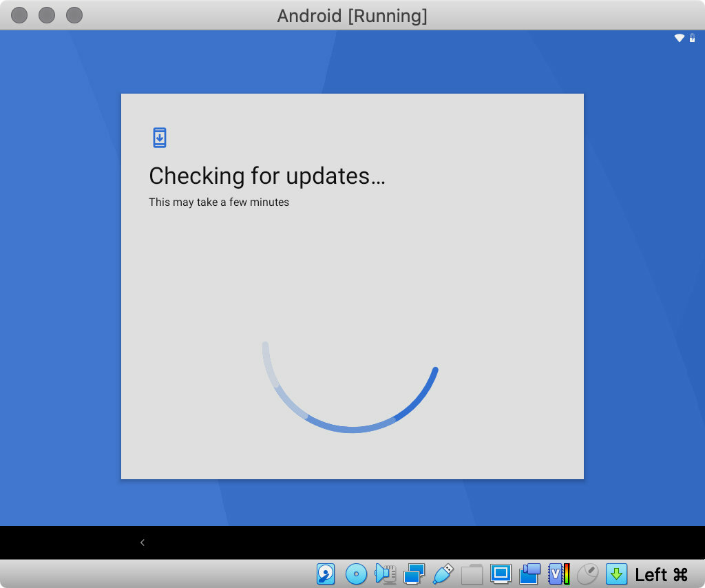Open the shared folders indicator
This screenshot has height=588, width=705.
[472, 574]
